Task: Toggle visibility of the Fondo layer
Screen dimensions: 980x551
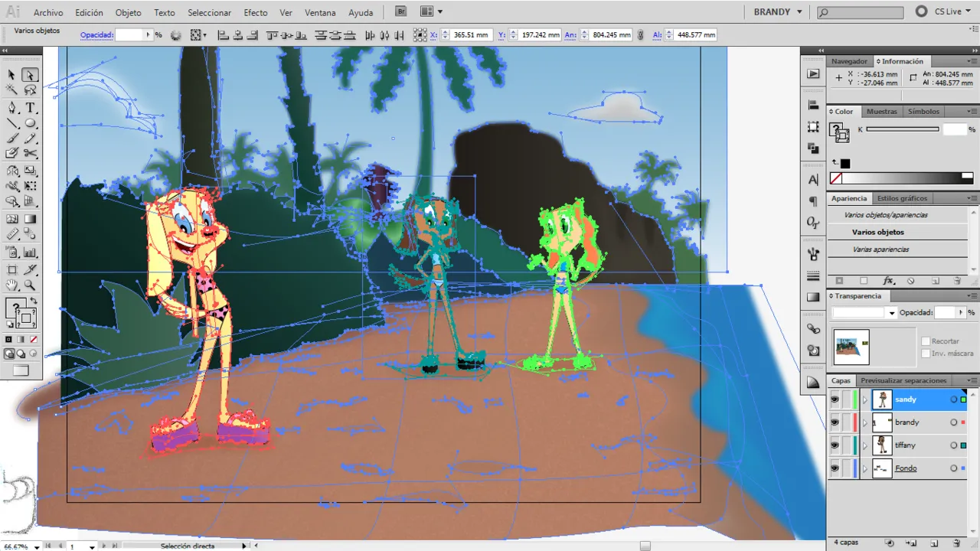Action: click(x=835, y=468)
